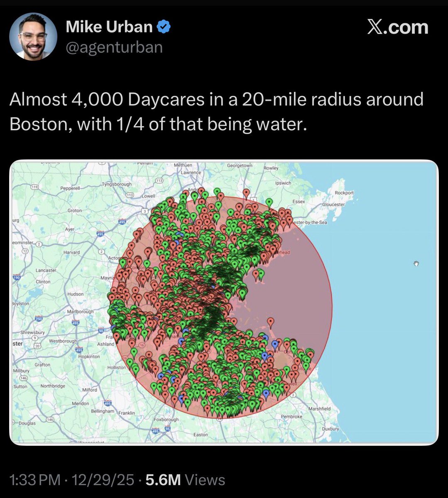This screenshot has width=448, height=498.
Task: Click the Mike Urban display name
Action: (109, 27)
